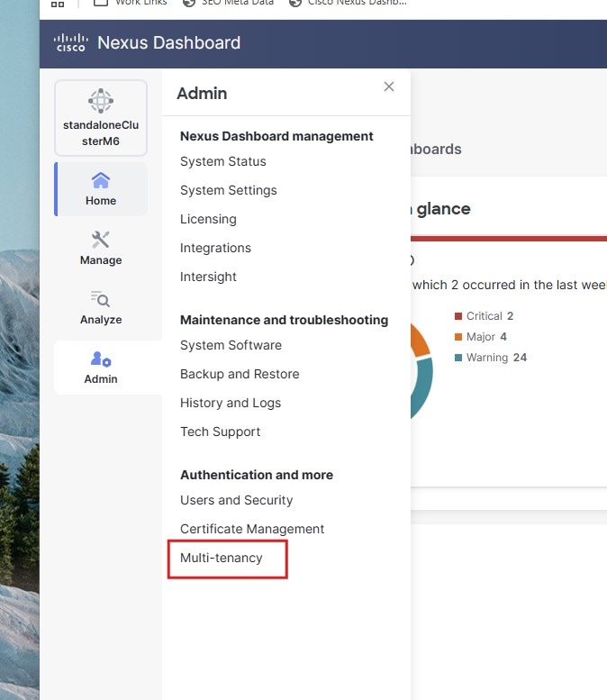Open System Software
This screenshot has height=700, width=607.
point(231,346)
